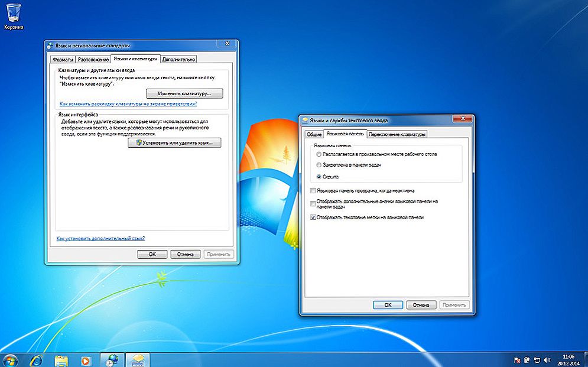Open link about changing keyboard layout on welcome screen

pyautogui.click(x=128, y=104)
